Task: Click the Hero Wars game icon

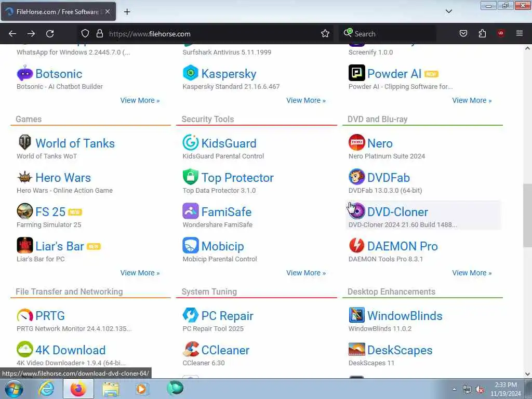Action: [x=25, y=177]
